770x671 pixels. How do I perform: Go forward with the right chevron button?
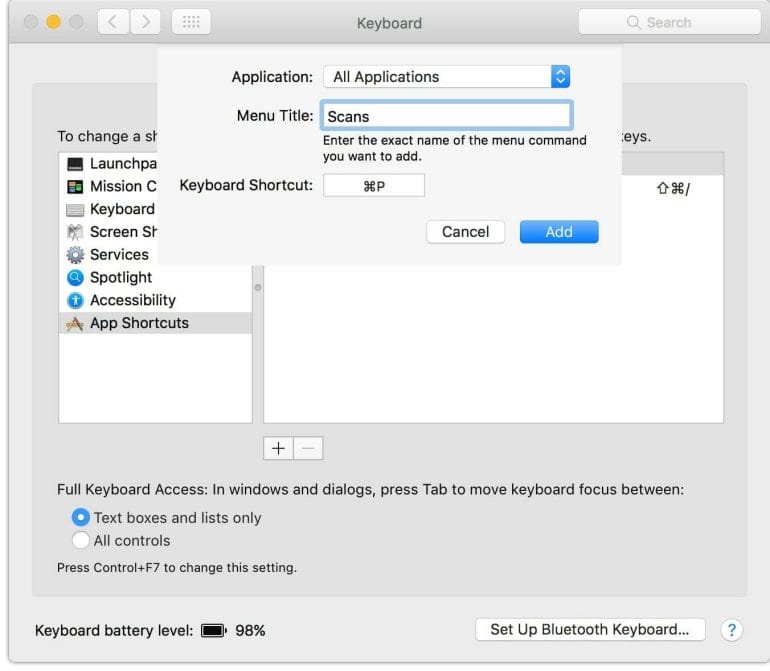[145, 22]
